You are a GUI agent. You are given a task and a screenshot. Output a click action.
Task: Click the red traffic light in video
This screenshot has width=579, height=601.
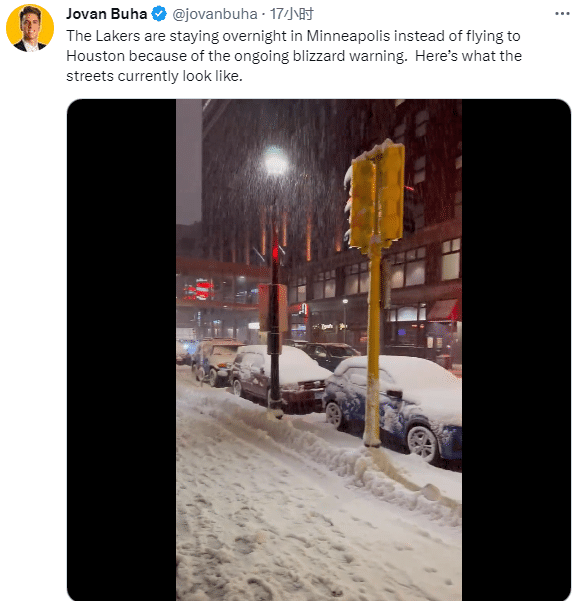coord(275,253)
